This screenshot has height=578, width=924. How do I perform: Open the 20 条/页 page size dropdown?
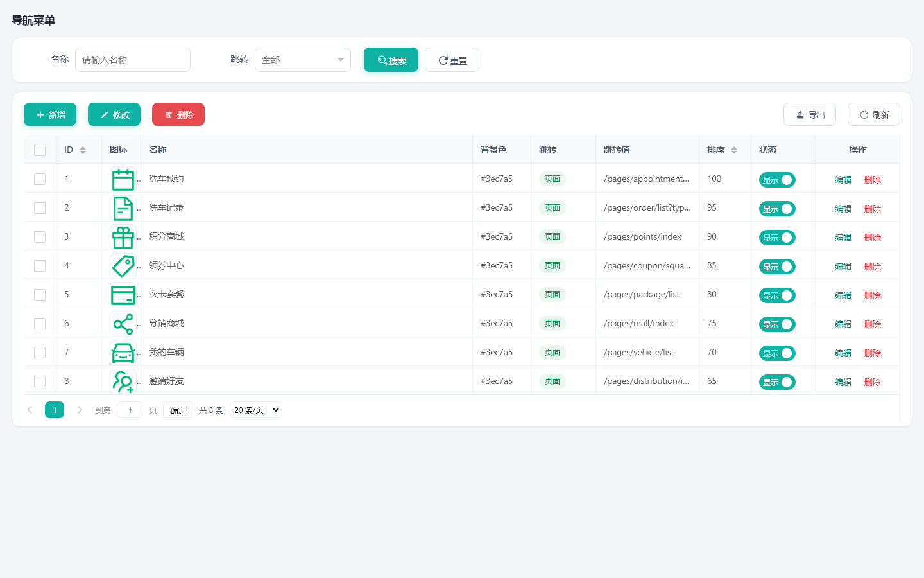point(256,410)
